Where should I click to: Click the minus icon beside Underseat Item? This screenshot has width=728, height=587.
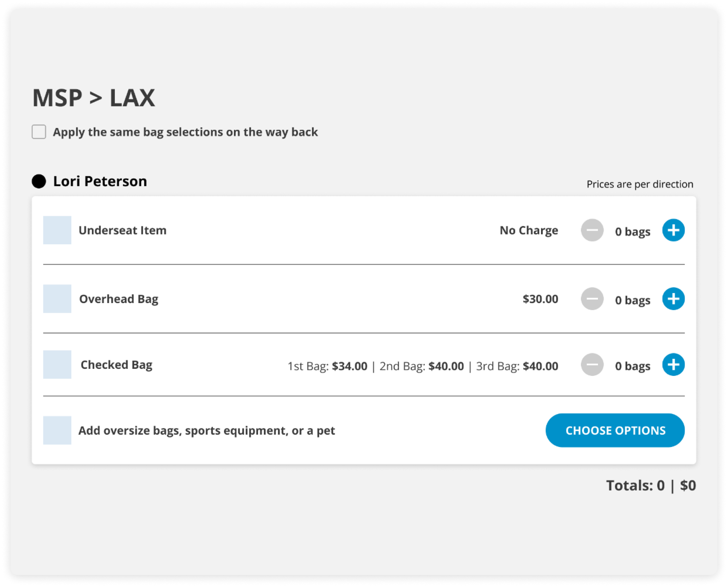[592, 230]
